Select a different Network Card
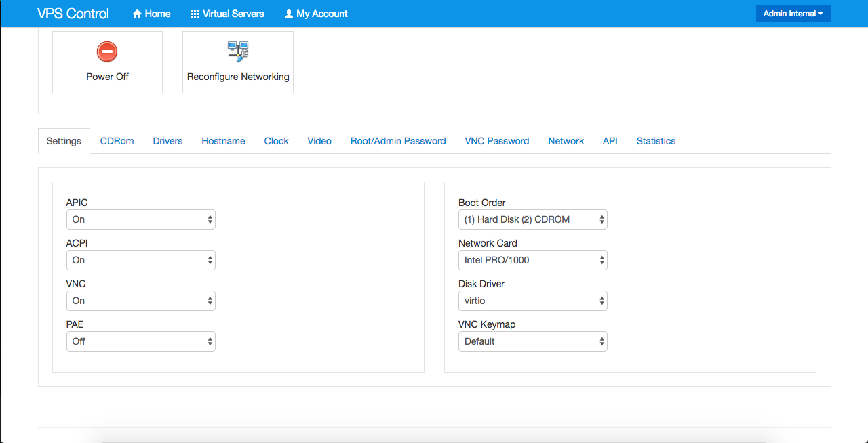 [x=533, y=260]
